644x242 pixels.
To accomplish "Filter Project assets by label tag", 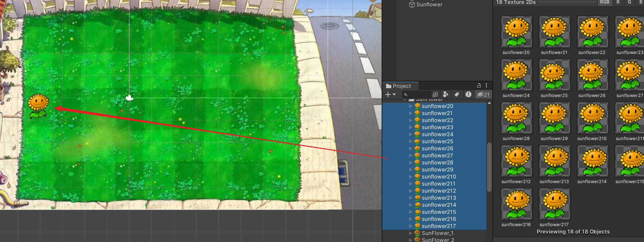I will tap(457, 95).
